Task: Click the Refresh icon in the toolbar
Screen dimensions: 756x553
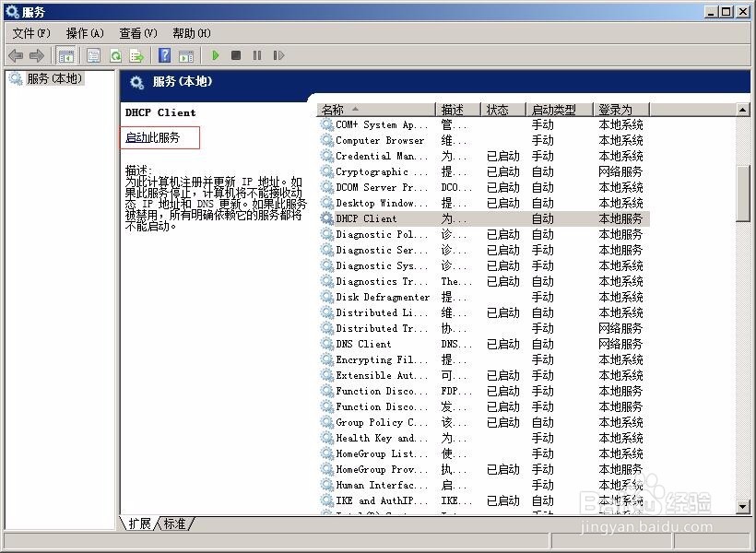Action: pos(113,55)
